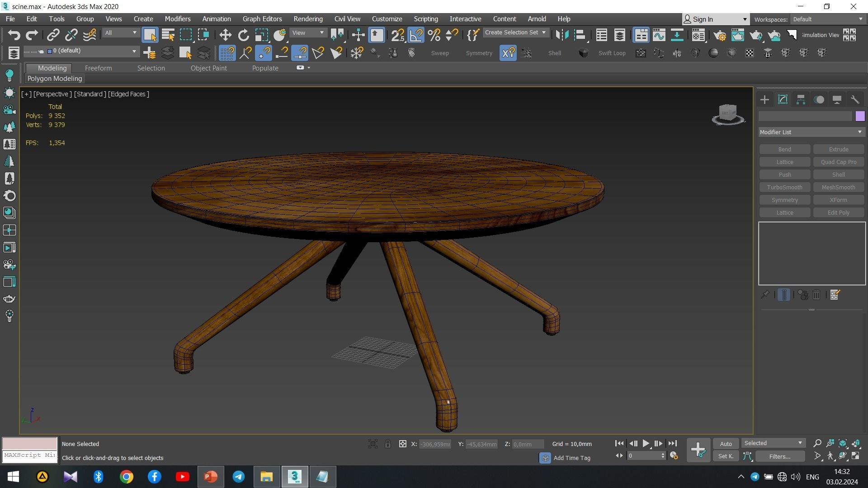This screenshot has width=868, height=488.
Task: Toggle the XY axis constraint button
Action: point(508,53)
